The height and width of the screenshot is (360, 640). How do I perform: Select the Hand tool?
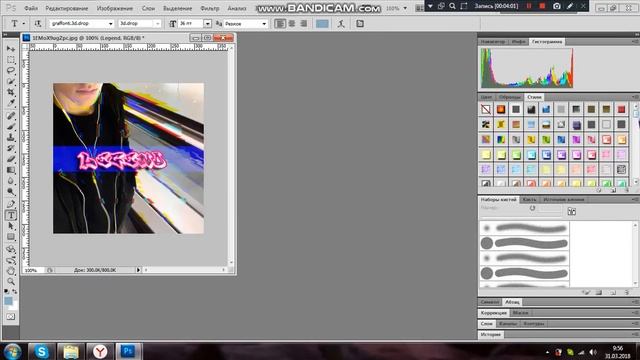tap(11, 271)
